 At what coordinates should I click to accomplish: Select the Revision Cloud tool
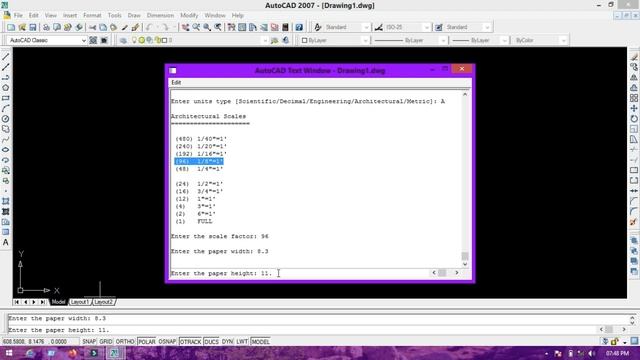pyautogui.click(x=6, y=129)
